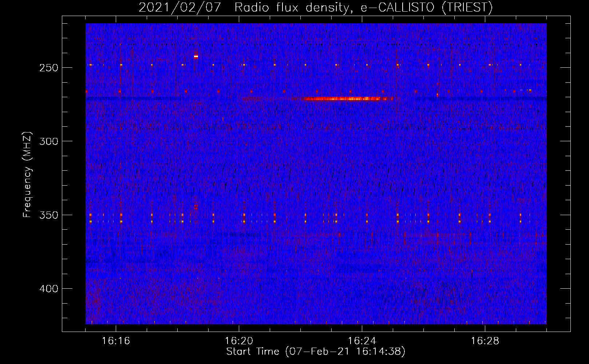Click the 16:20 time axis label
The height and width of the screenshot is (364, 589).
(239, 341)
